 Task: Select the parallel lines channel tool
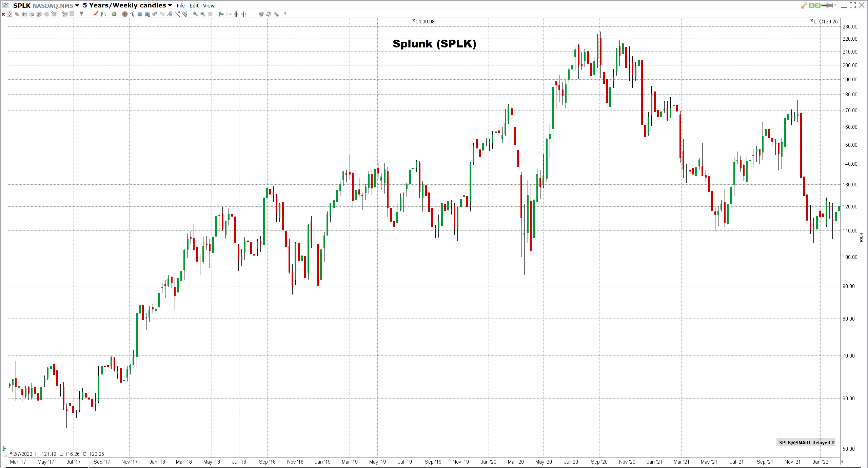(x=185, y=14)
